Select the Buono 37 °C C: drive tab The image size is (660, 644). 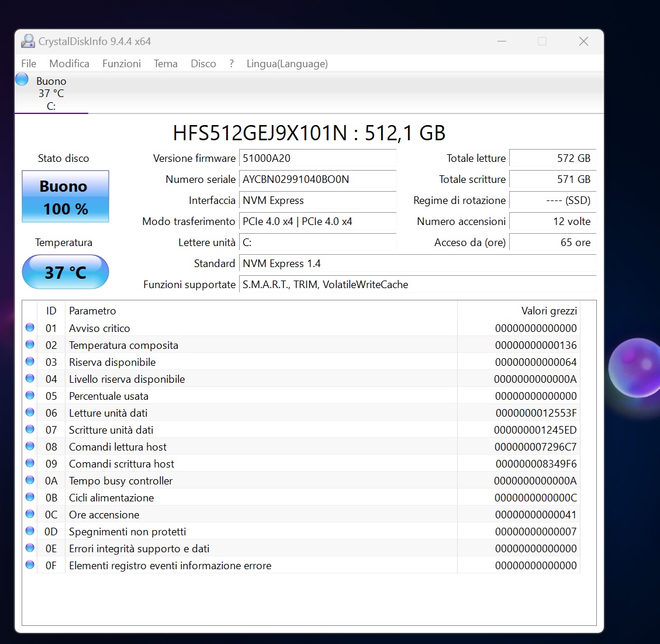(51, 94)
